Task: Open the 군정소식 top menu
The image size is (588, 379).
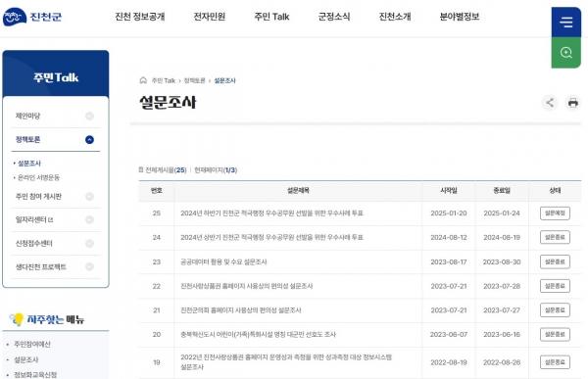Action: [x=334, y=17]
